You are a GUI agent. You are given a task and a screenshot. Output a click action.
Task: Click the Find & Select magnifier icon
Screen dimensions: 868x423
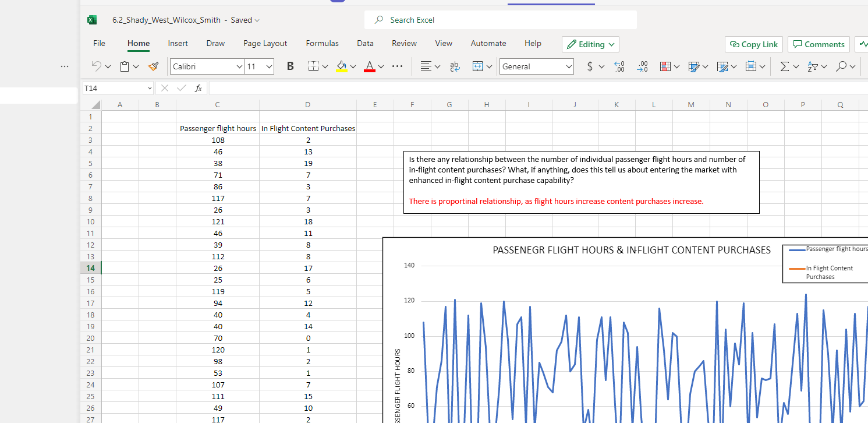841,66
